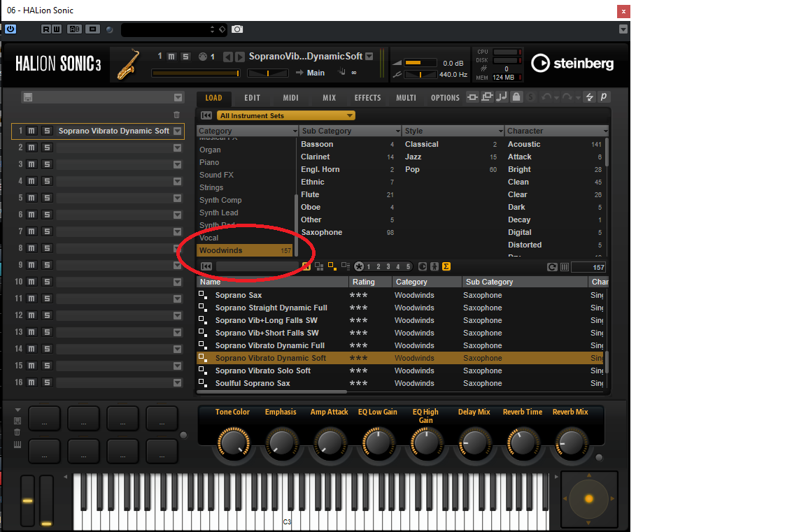Switch to the EDIT tab
Viewport: 806px width, 532px height.
(252, 98)
